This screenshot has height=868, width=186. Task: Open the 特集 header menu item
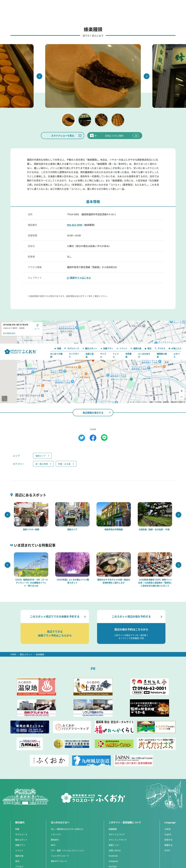click(x=58, y=348)
